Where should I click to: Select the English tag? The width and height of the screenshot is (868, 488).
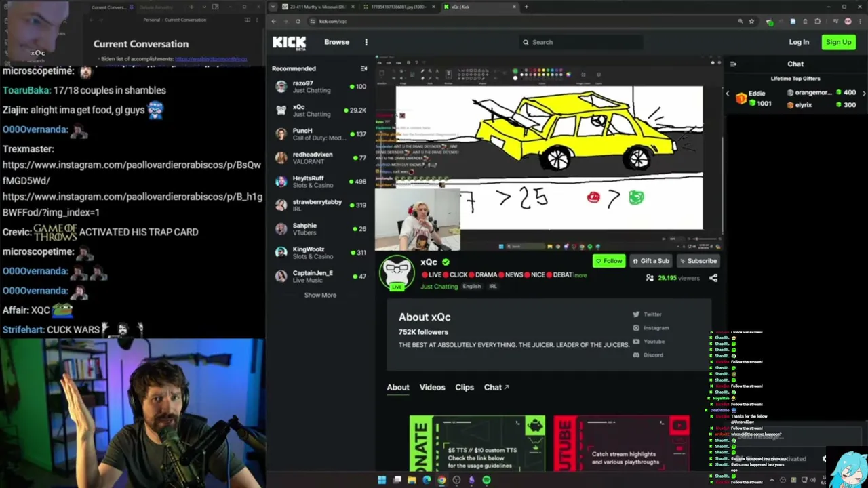pos(471,287)
